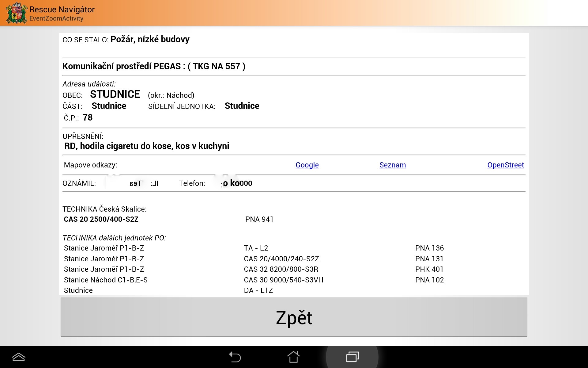Open the Seznam map link
Image resolution: width=588 pixels, height=368 pixels.
pos(392,165)
